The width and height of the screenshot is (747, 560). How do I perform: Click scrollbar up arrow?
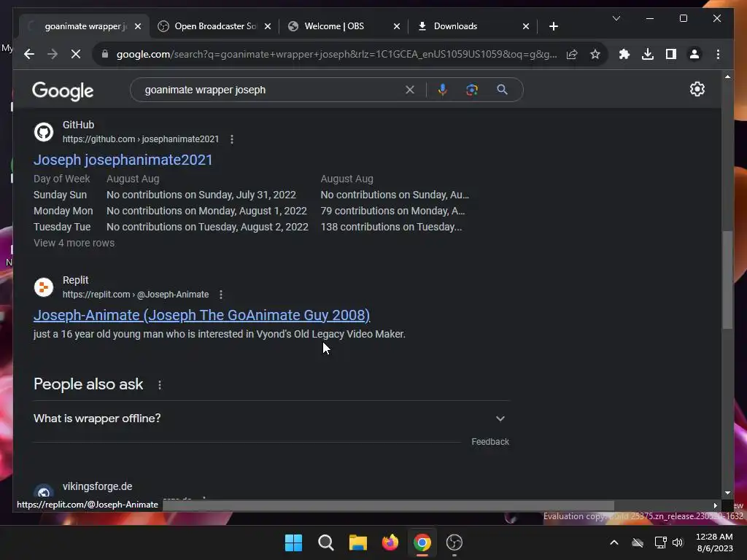[727, 76]
